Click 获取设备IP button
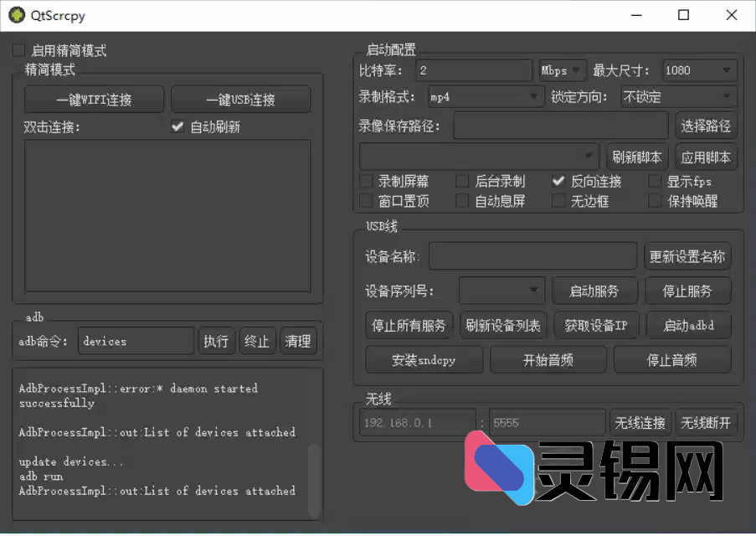This screenshot has width=756, height=536. (596, 326)
